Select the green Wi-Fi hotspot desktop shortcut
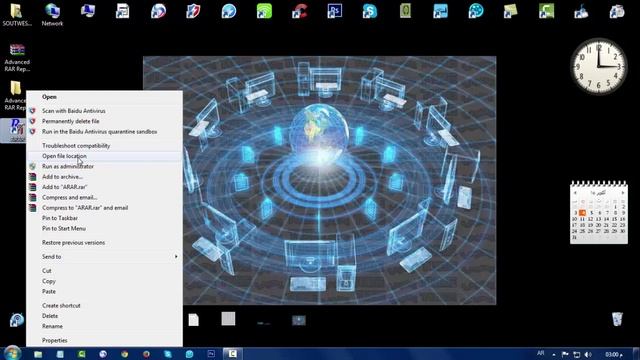640x360 pixels. [264, 11]
